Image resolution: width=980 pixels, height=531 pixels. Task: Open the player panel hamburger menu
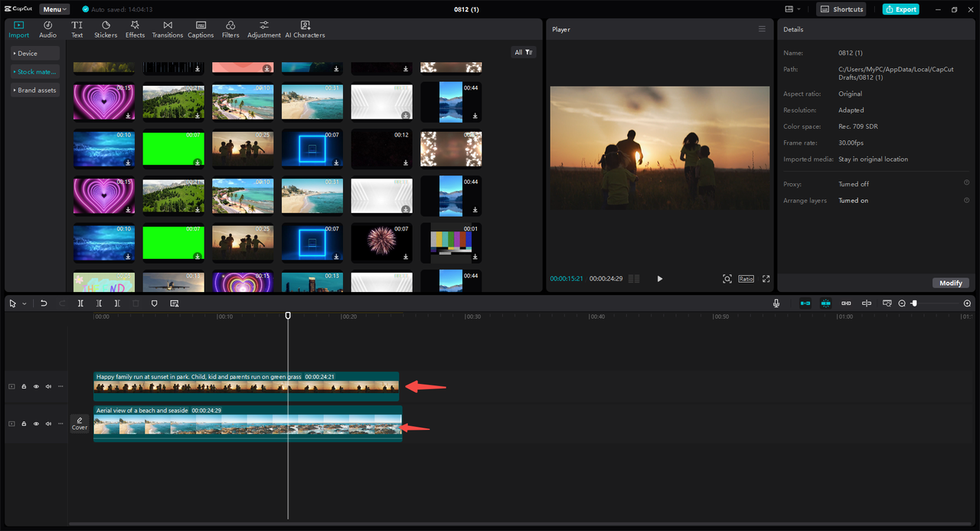[x=762, y=29]
